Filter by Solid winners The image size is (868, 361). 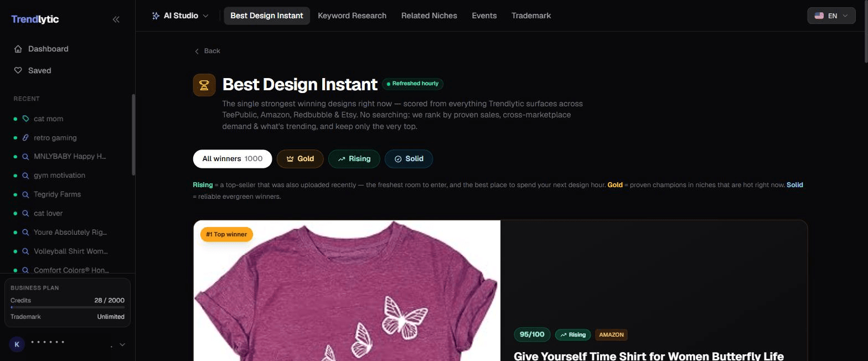(x=409, y=159)
